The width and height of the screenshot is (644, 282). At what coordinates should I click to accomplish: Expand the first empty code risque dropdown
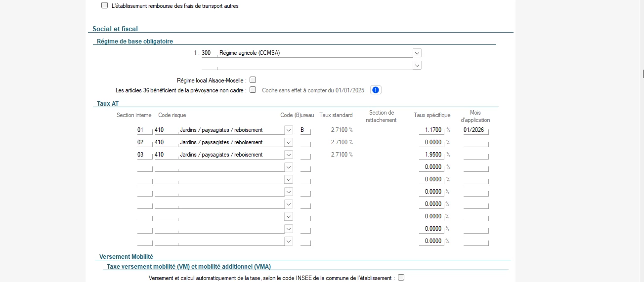(289, 167)
